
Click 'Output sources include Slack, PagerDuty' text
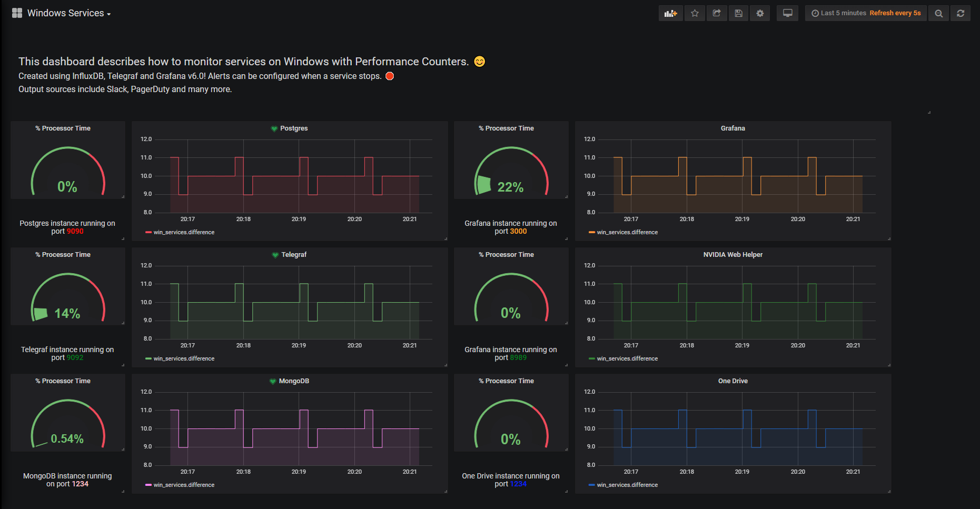click(x=125, y=89)
